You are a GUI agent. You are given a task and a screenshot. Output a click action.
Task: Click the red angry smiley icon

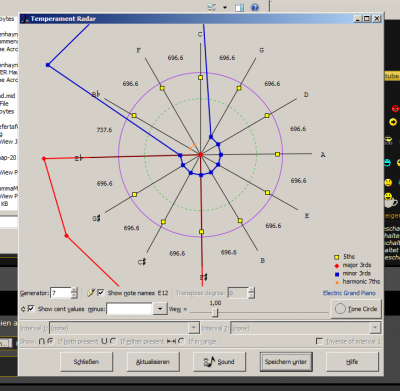[x=395, y=108]
